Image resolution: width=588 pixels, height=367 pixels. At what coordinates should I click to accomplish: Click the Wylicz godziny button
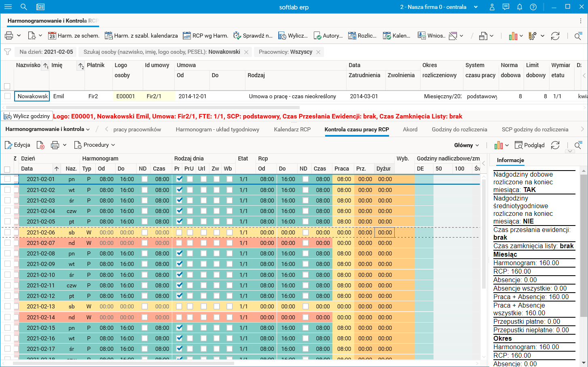pyautogui.click(x=27, y=116)
